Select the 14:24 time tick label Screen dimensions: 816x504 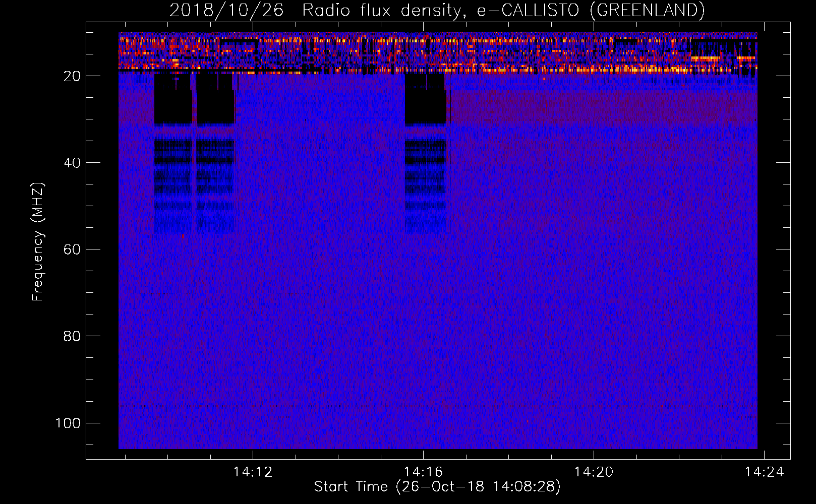[765, 472]
